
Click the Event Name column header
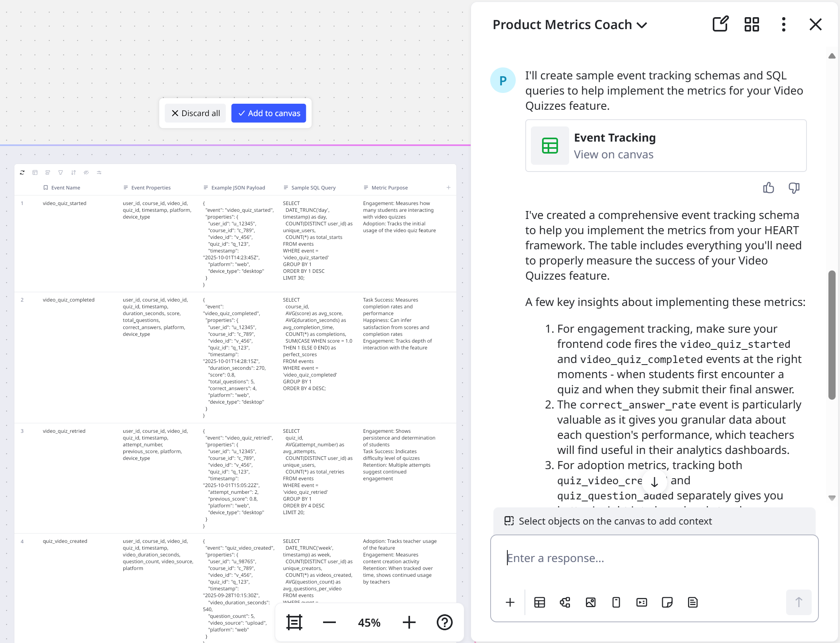coord(66,187)
